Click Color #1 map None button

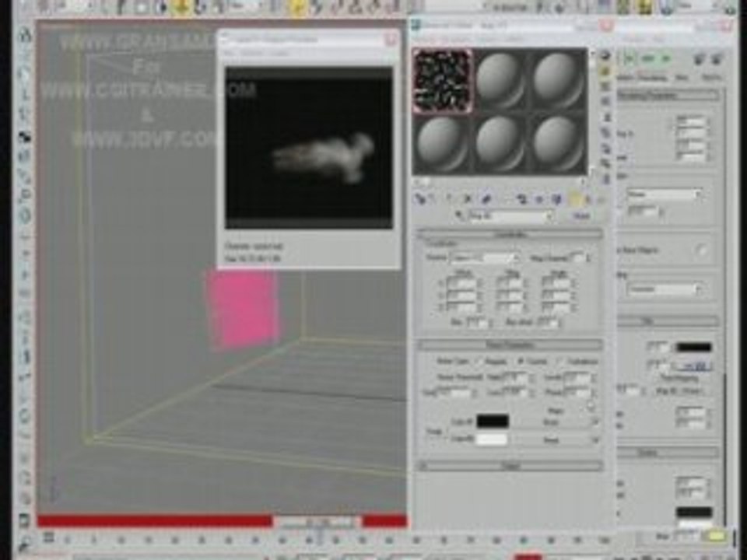[x=551, y=422]
